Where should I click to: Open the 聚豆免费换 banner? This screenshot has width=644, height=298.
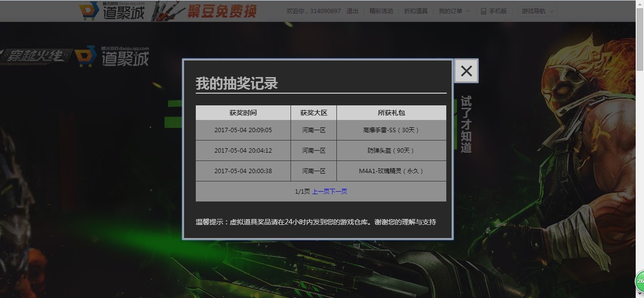[205, 11]
